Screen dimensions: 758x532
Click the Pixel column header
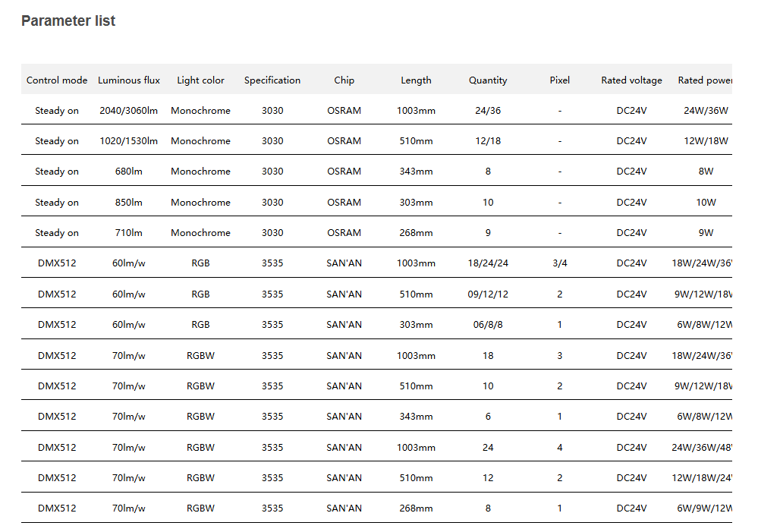coord(560,80)
